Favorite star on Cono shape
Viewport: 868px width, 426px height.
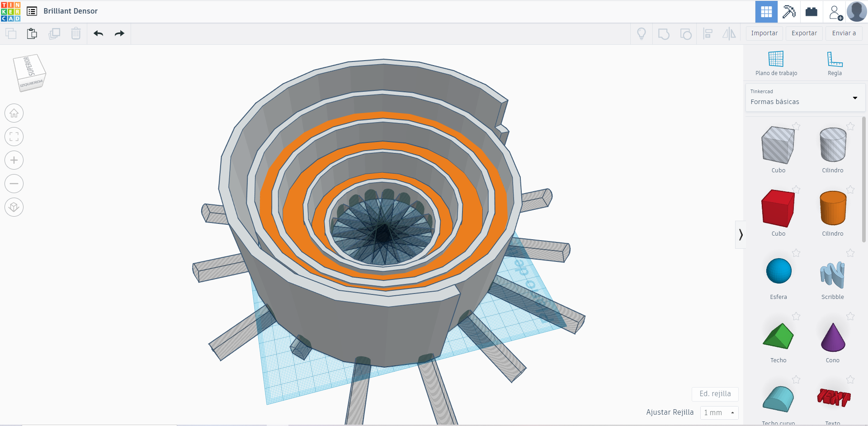850,316
